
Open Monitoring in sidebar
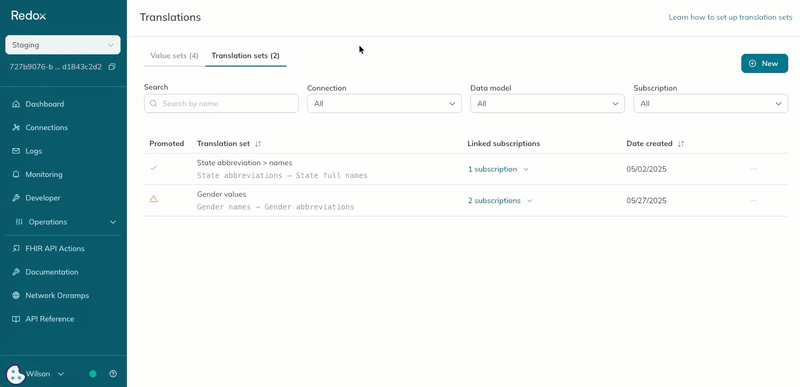pyautogui.click(x=44, y=174)
